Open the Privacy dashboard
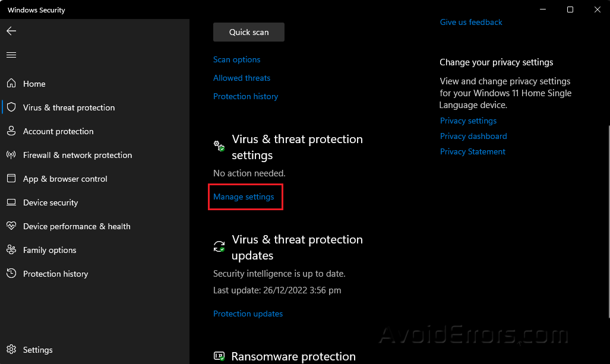This screenshot has width=610, height=364. [473, 136]
